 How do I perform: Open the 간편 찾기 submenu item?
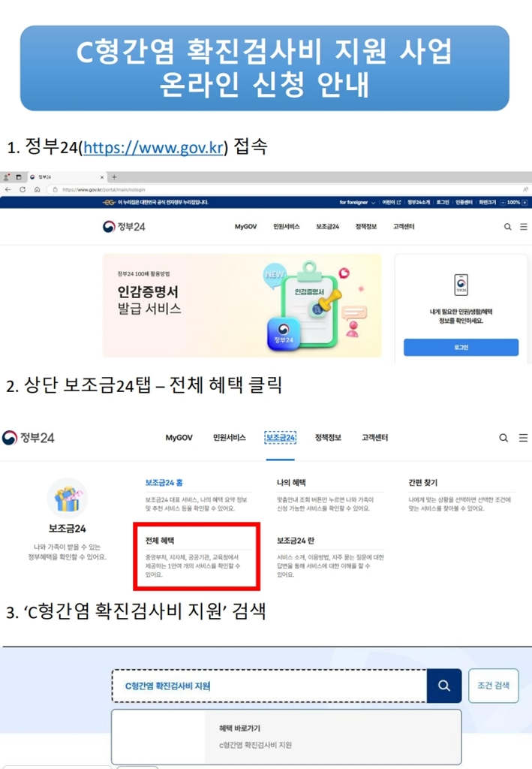click(x=422, y=483)
